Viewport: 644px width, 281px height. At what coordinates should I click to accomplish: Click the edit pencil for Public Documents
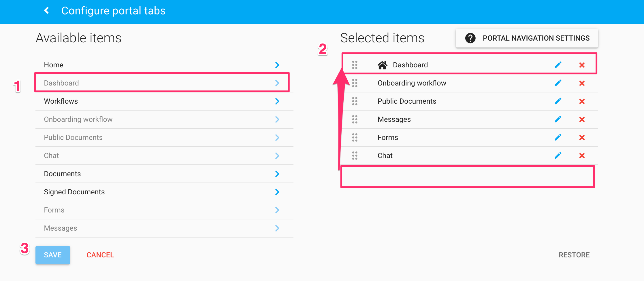(558, 101)
